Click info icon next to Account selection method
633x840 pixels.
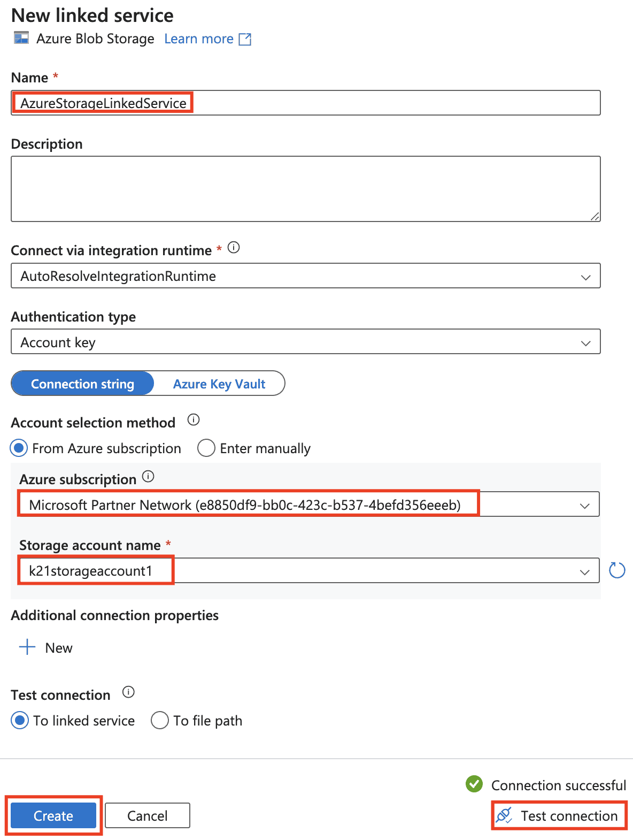(194, 420)
